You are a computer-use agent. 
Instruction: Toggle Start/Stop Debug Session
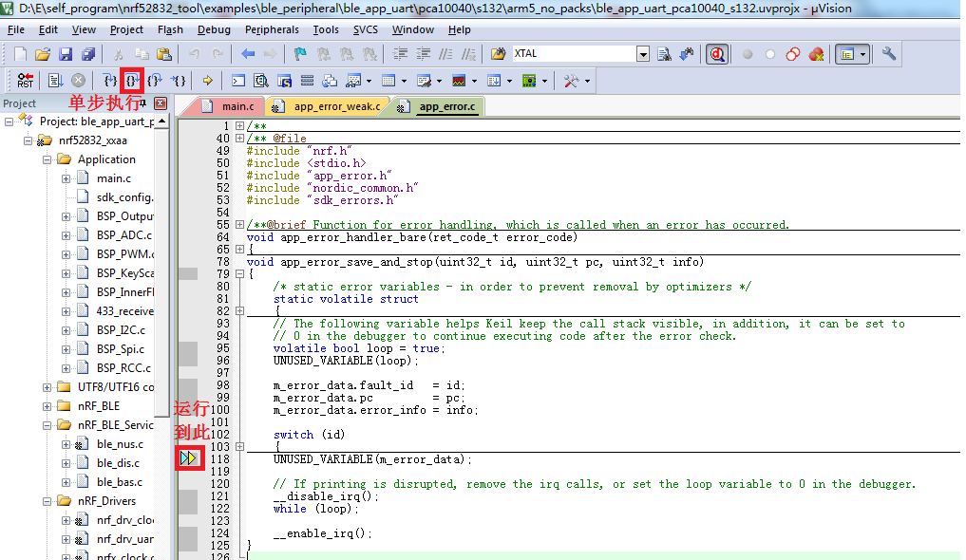click(x=717, y=54)
